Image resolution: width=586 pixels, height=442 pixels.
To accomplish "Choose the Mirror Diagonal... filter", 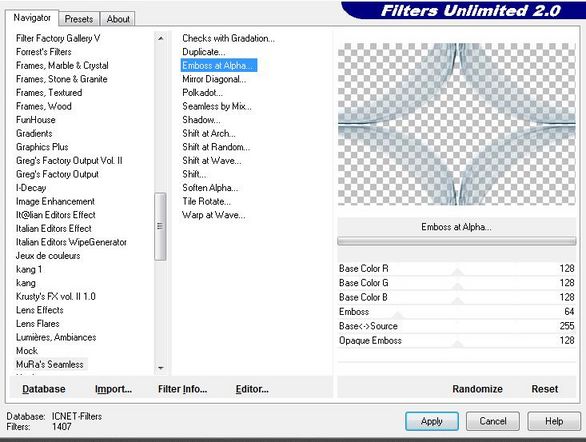I will (214, 79).
